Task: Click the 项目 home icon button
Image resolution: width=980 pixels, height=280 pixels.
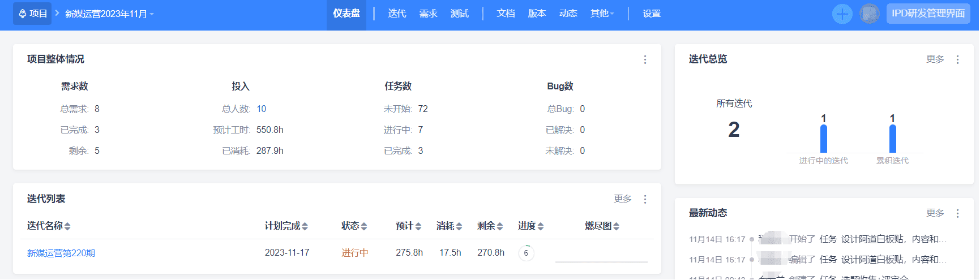Action: tap(33, 14)
